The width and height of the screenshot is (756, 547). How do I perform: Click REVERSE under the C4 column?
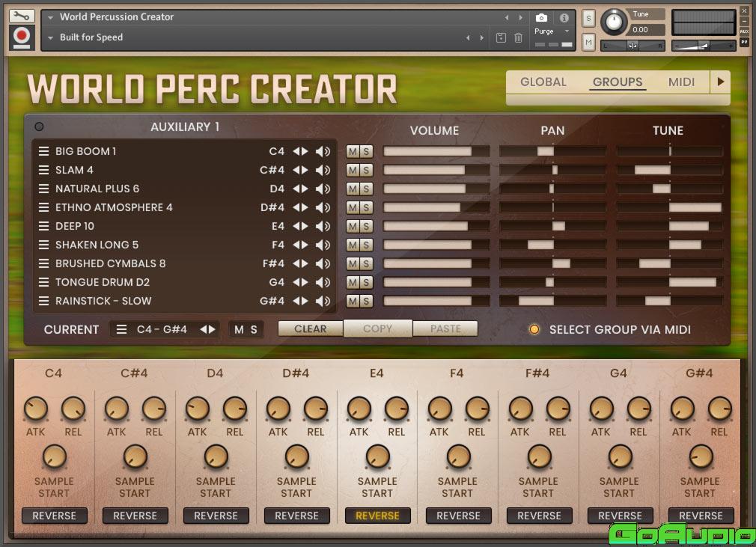[x=54, y=516]
